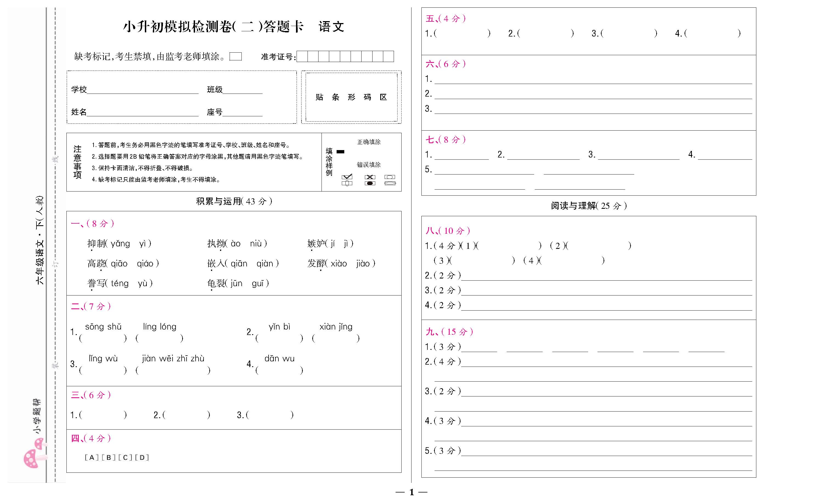Viewport: 823px width, 504px height.
Task: Click the X-mark wrong fill sample
Action: [370, 177]
